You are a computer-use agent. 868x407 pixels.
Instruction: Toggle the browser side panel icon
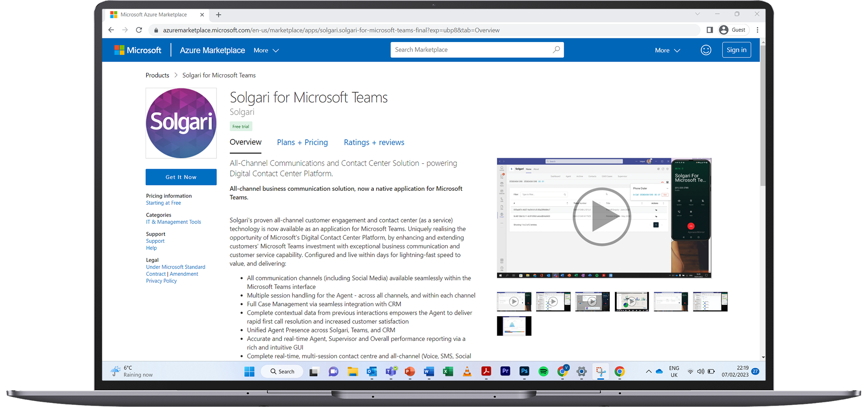[x=709, y=30]
